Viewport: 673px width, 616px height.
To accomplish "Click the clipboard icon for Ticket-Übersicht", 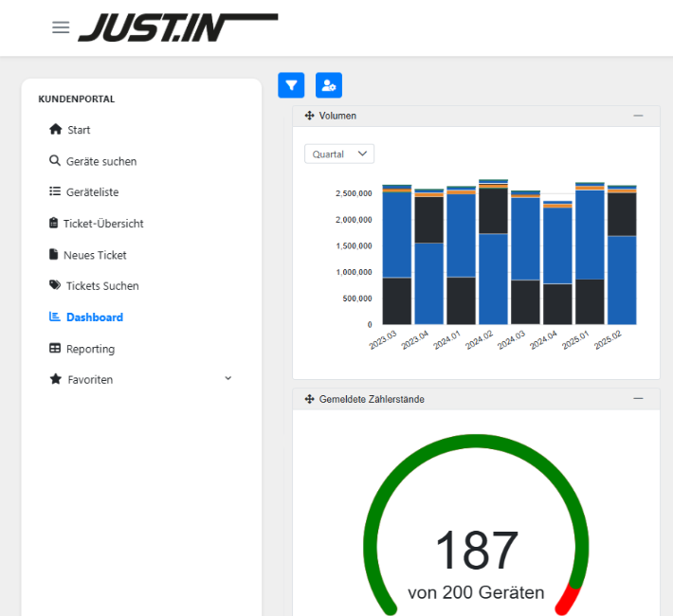I will click(54, 224).
